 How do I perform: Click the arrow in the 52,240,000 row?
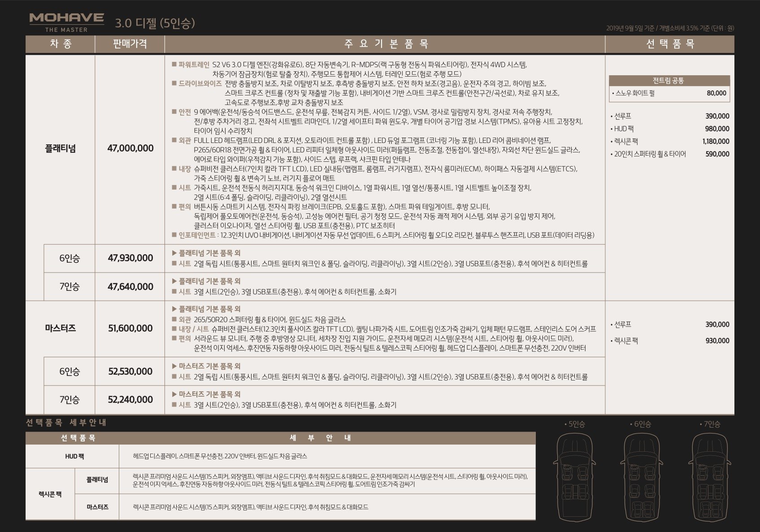point(174,394)
